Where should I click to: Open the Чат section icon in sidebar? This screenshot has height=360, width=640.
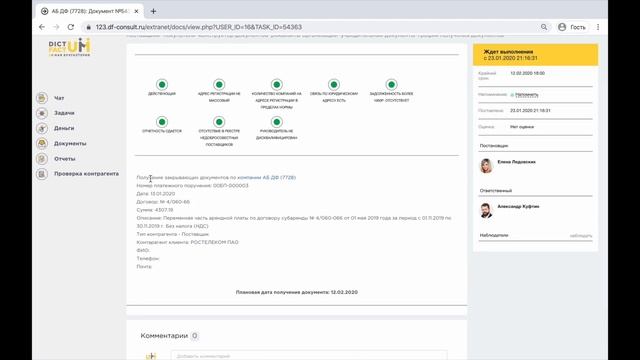click(x=42, y=98)
